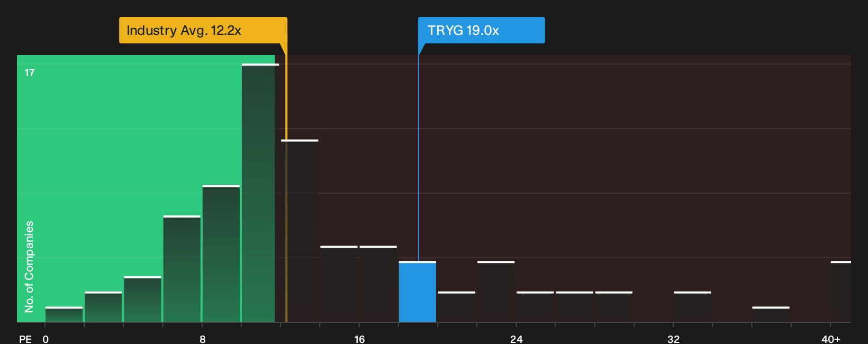Click the No. of Companies axis title
868x344 pixels.
[29, 267]
